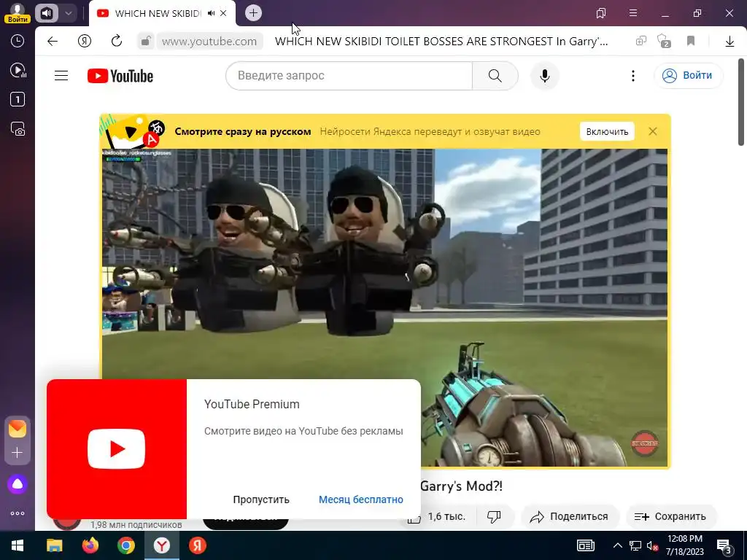Screen dimensions: 747x560
Task: Click the muted volume tray icon
Action: pyautogui.click(x=653, y=546)
